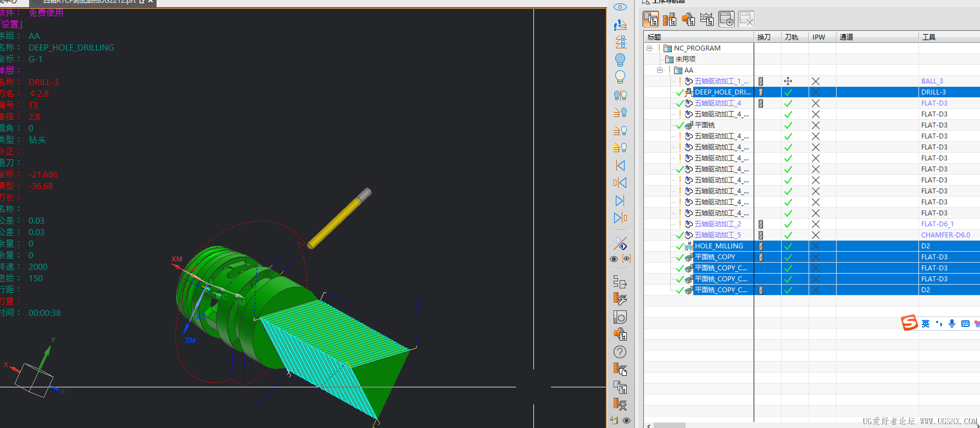Switch to Machining Method view icon

click(x=707, y=20)
